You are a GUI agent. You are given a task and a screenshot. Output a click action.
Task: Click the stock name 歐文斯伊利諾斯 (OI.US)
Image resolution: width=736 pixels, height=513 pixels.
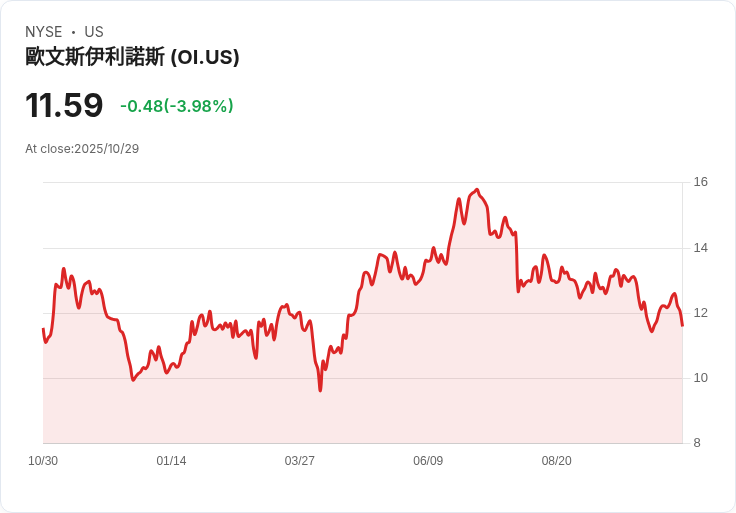[132, 57]
